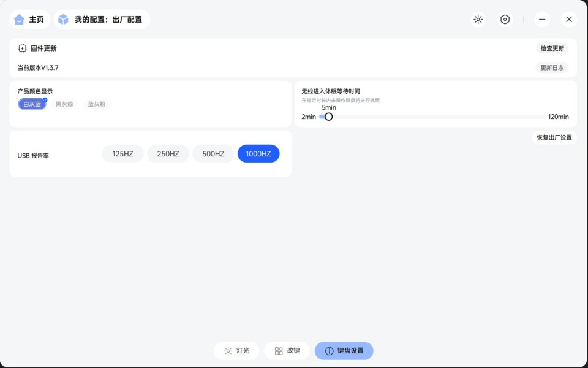Set USB report rate to 1000HZ

(258, 153)
